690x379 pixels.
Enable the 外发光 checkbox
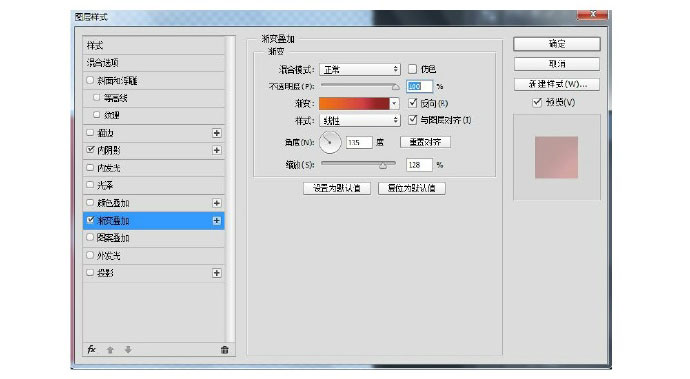point(90,255)
